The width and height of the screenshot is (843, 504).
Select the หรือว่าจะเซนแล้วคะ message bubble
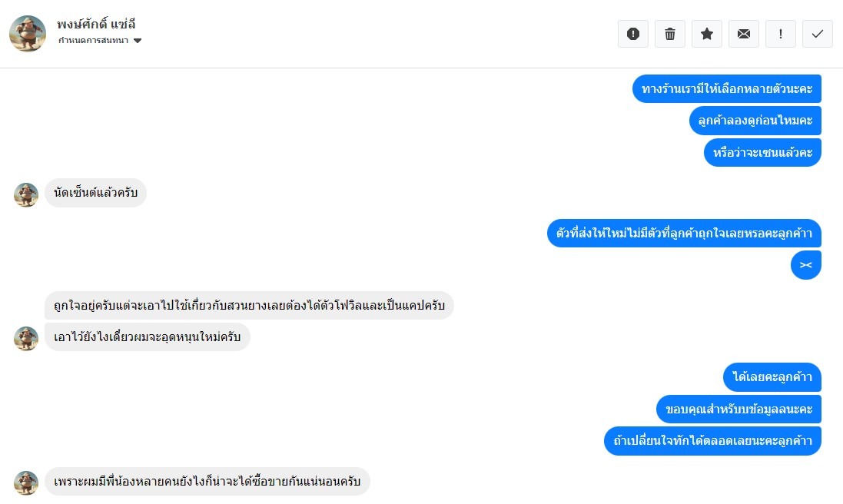click(762, 152)
